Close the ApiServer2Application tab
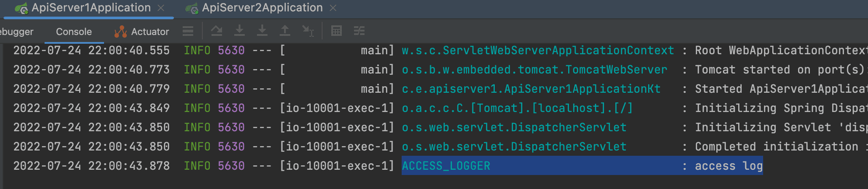868x189 pixels. click(x=333, y=8)
